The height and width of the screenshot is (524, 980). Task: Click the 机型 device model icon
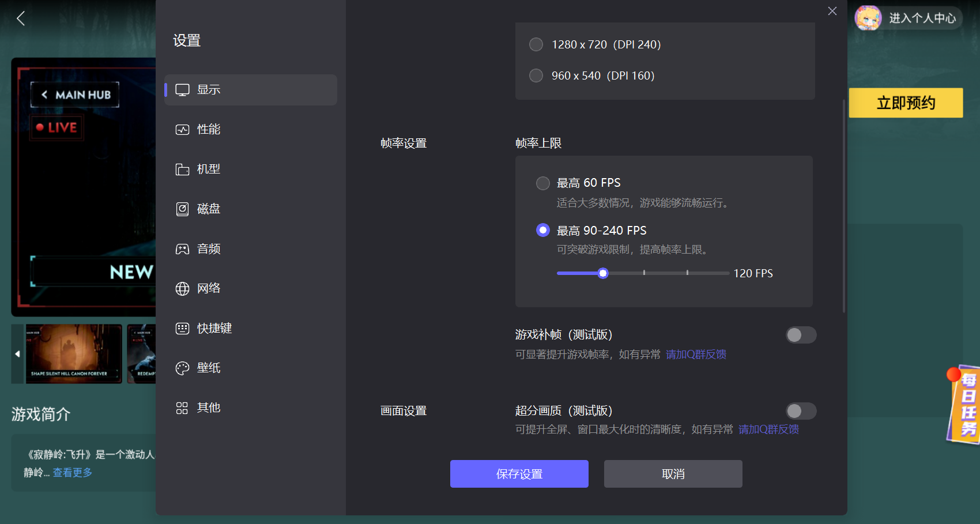pos(182,169)
